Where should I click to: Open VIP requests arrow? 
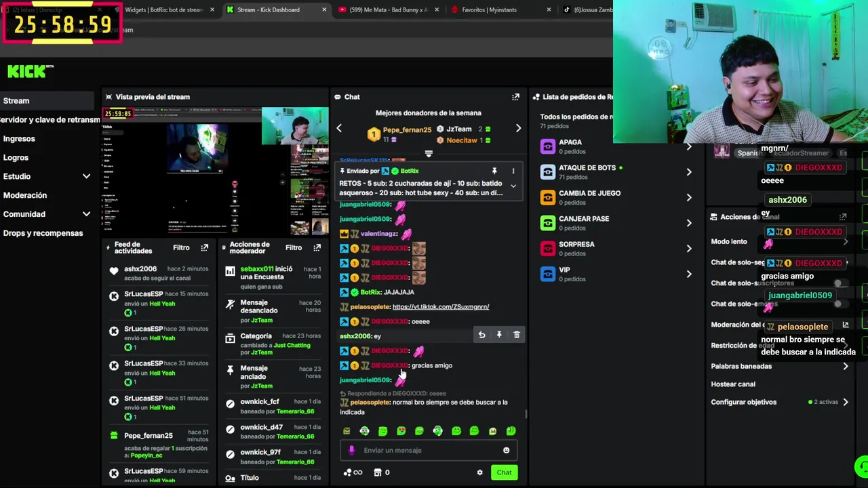click(689, 274)
